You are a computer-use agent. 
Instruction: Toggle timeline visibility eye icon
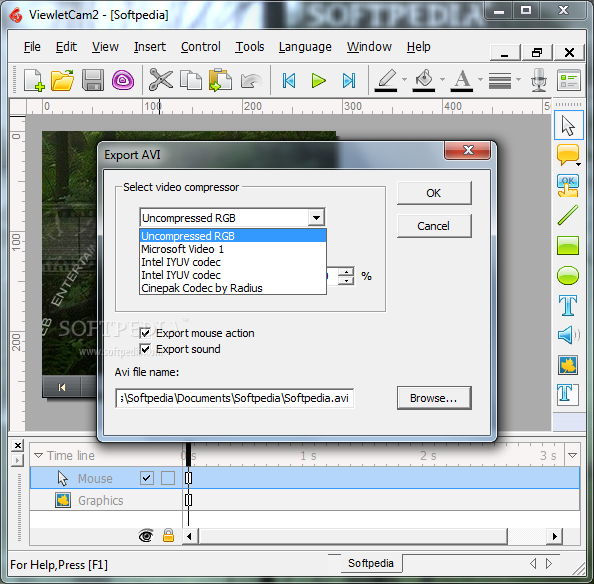(146, 536)
